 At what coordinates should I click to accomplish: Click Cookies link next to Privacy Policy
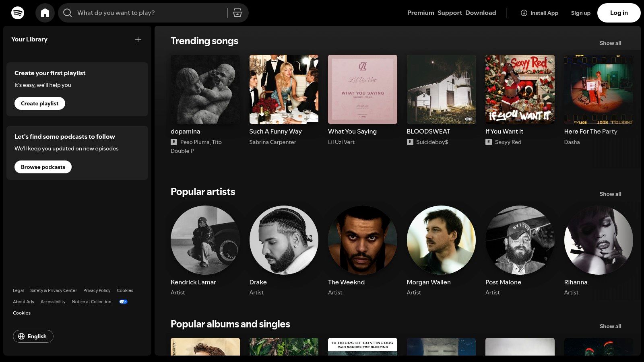[125, 290]
